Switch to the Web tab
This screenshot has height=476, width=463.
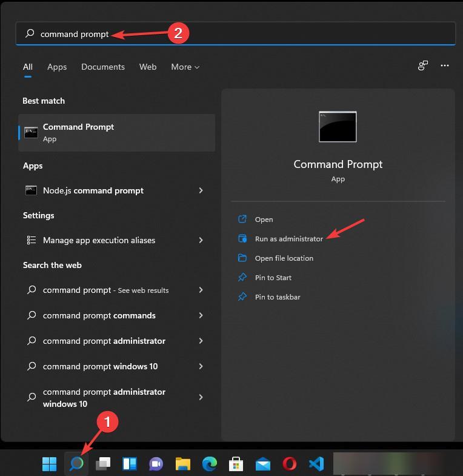click(x=148, y=67)
